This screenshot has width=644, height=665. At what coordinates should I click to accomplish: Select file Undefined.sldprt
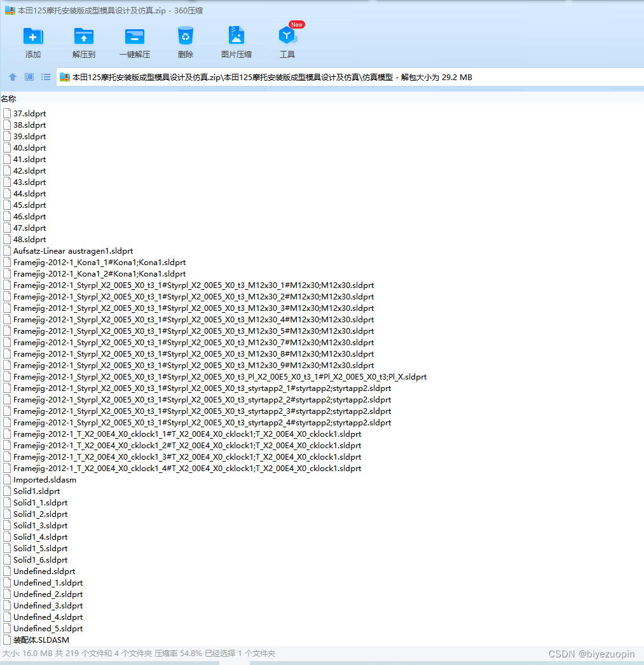coord(44,572)
